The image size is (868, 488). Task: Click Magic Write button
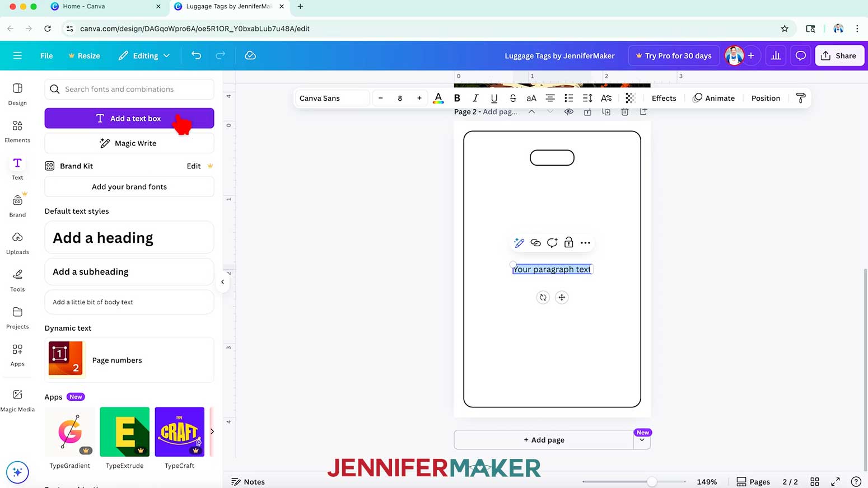pyautogui.click(x=129, y=143)
